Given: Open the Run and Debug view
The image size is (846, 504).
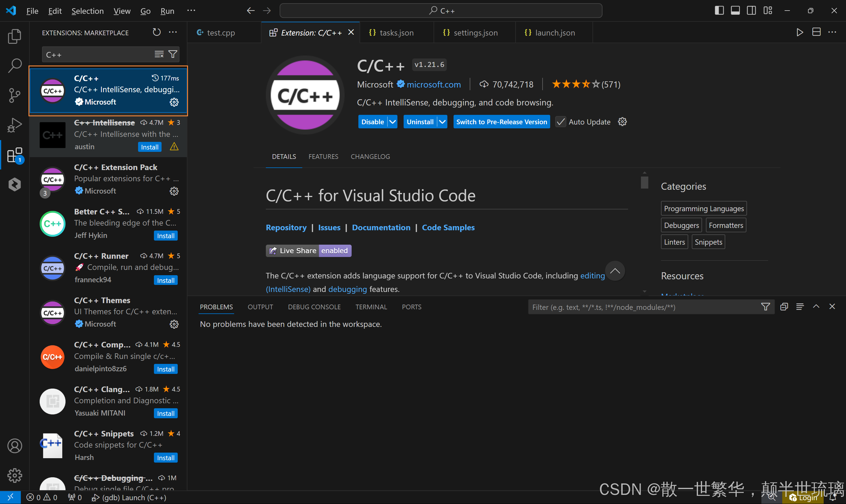Looking at the screenshot, I should pos(15,125).
